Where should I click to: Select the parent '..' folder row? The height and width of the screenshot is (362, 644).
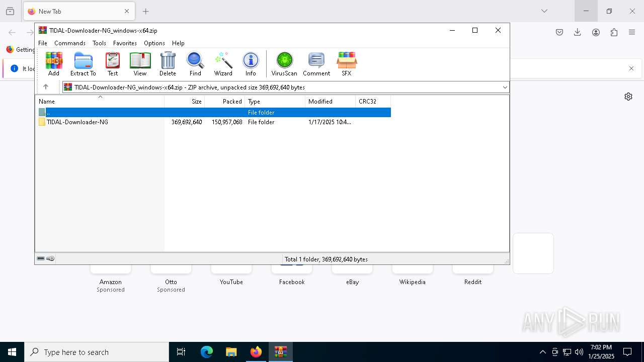[x=213, y=113]
